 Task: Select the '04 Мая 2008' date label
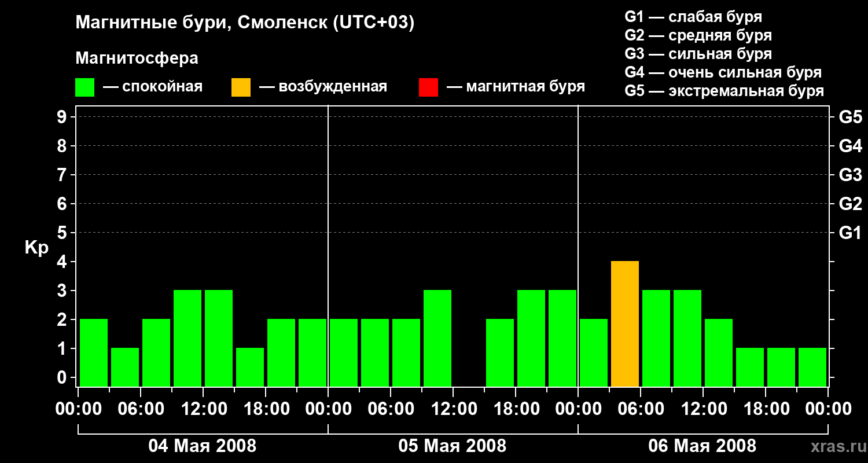(202, 446)
